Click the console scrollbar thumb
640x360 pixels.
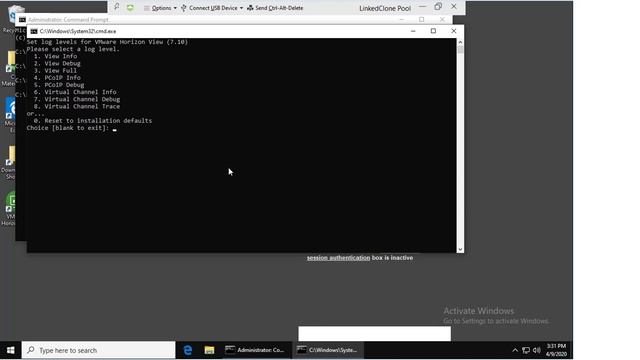pos(460,50)
